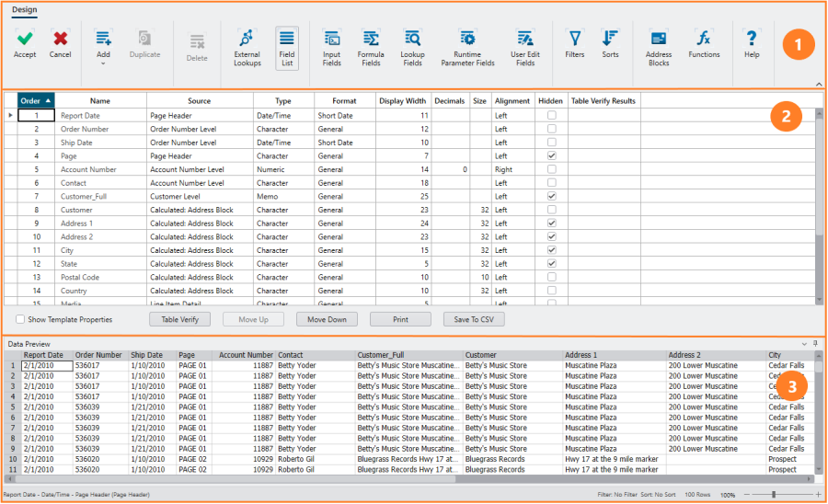
Task: Click the green Accept checkmark icon
Action: tap(25, 40)
